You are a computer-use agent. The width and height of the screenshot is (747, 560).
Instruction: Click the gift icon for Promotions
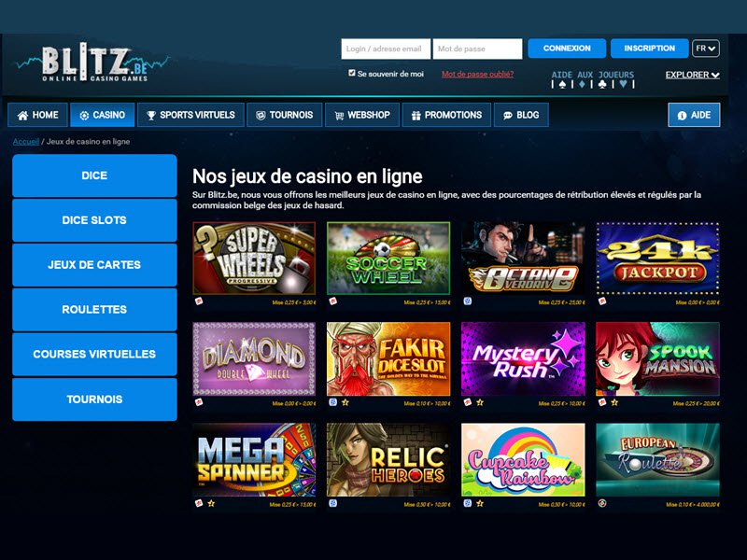(416, 115)
